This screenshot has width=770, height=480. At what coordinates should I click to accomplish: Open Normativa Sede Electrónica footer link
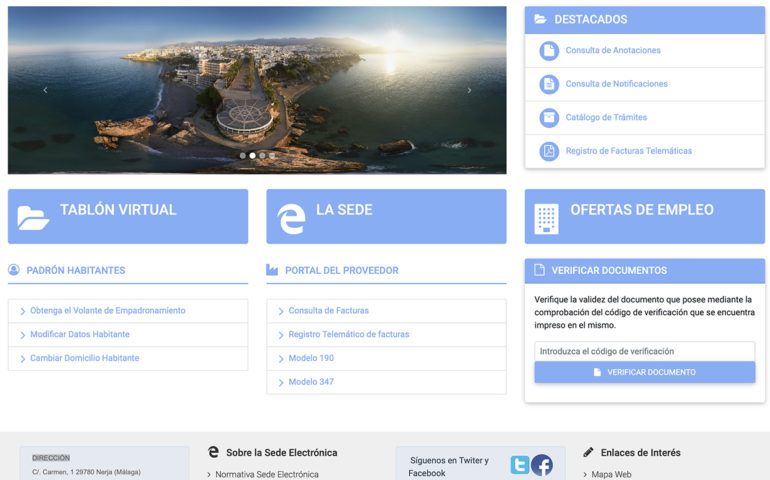[x=267, y=474]
